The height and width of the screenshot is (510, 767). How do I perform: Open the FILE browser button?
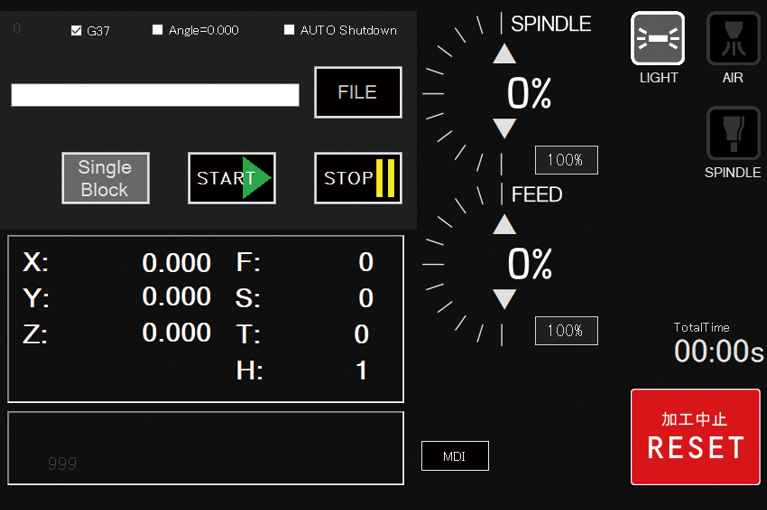358,93
